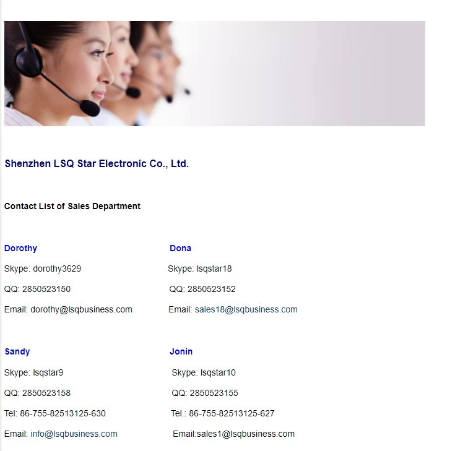
Task: Click Dorothy's Skype ID dorothy3629
Action: click(57, 268)
